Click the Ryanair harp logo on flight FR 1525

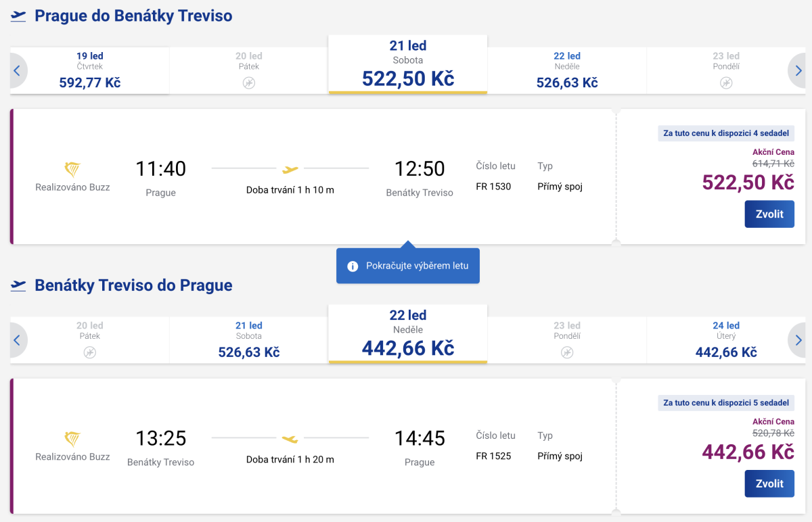72,440
